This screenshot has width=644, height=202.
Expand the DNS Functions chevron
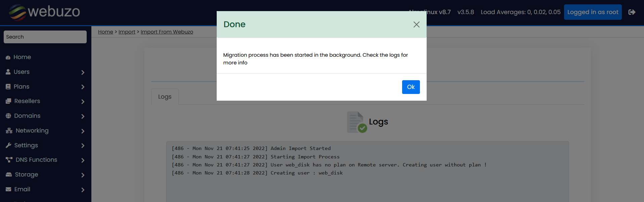pyautogui.click(x=83, y=160)
